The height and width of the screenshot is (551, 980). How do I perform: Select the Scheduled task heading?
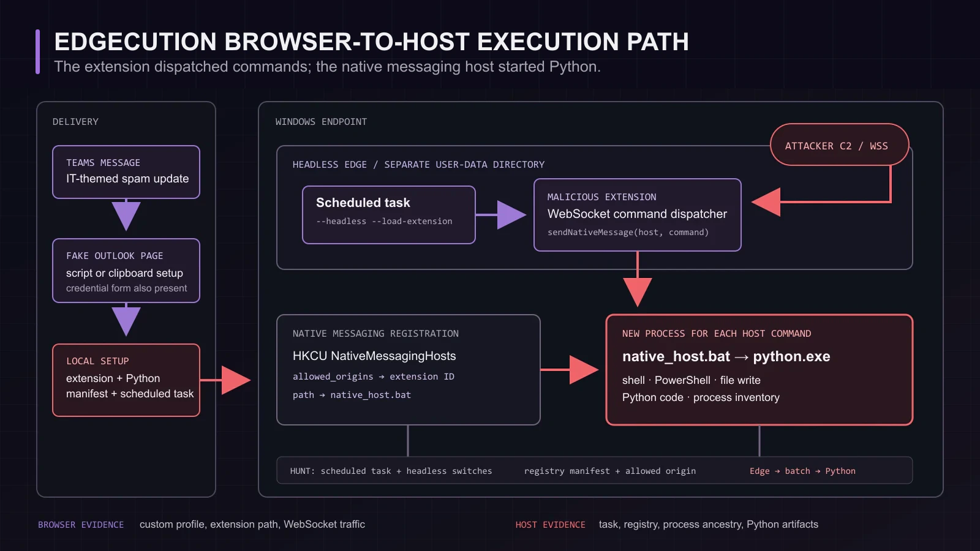363,203
